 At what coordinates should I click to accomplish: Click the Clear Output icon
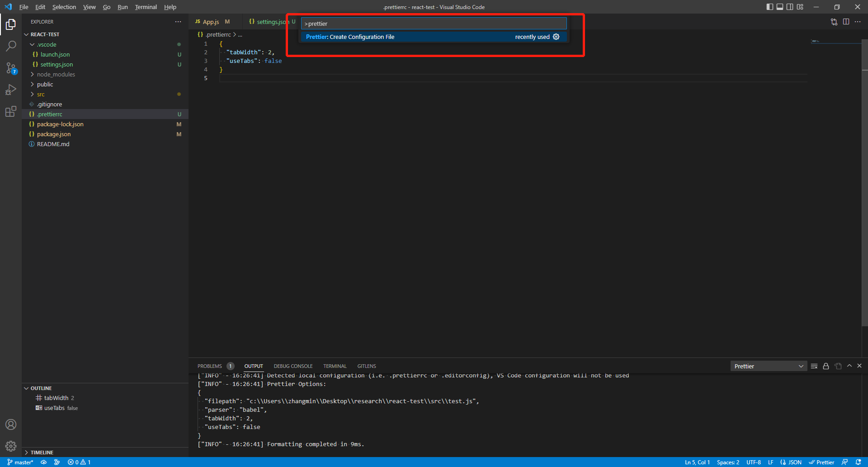814,366
